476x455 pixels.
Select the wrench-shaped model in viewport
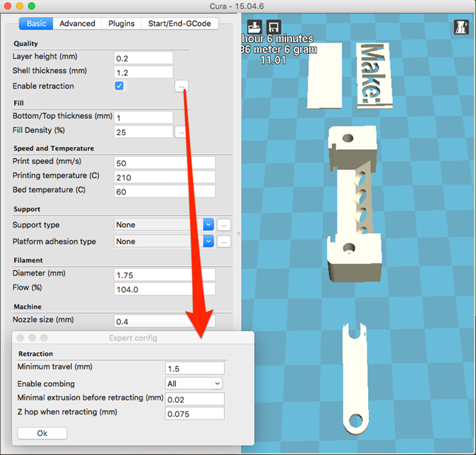click(356, 379)
